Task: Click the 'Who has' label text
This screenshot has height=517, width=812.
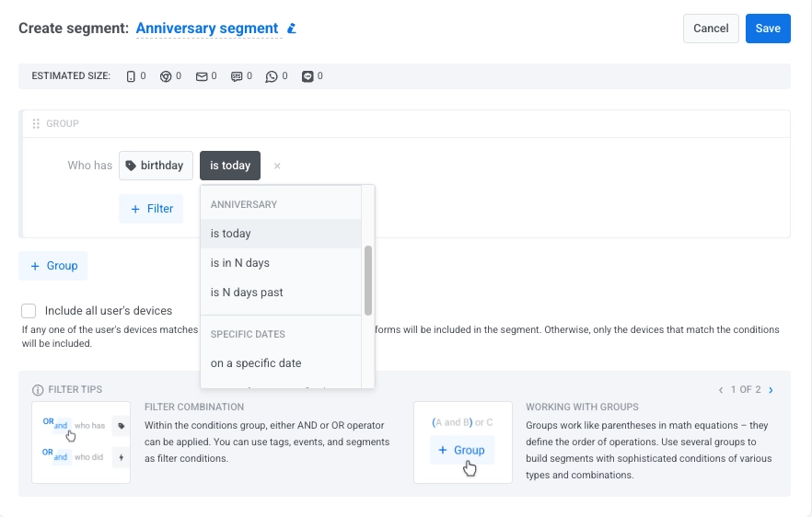Action: pyautogui.click(x=89, y=166)
